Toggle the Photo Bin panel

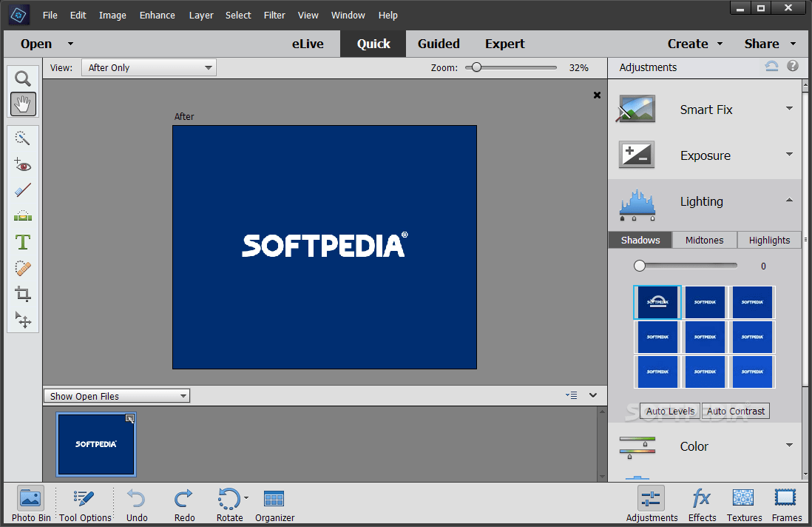31,504
